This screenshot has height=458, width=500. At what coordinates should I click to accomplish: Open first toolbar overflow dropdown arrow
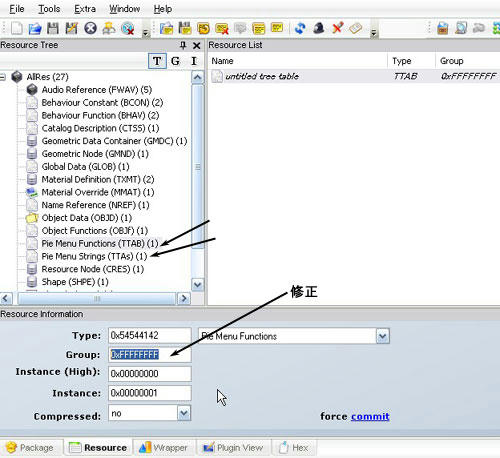145,33
